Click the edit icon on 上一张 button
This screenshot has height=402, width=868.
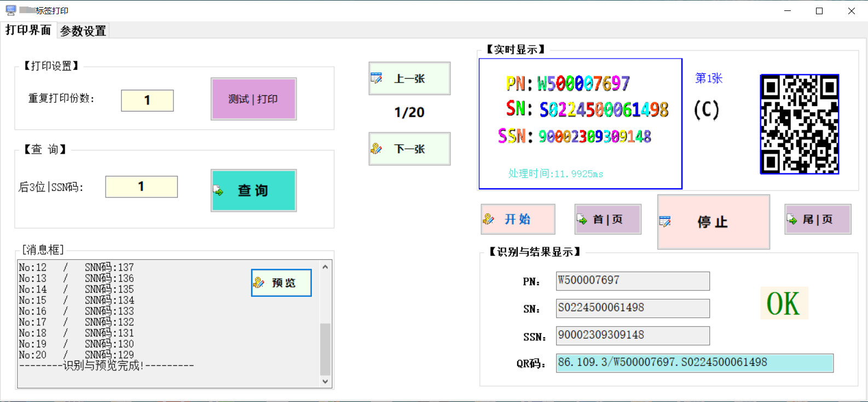coord(377,78)
